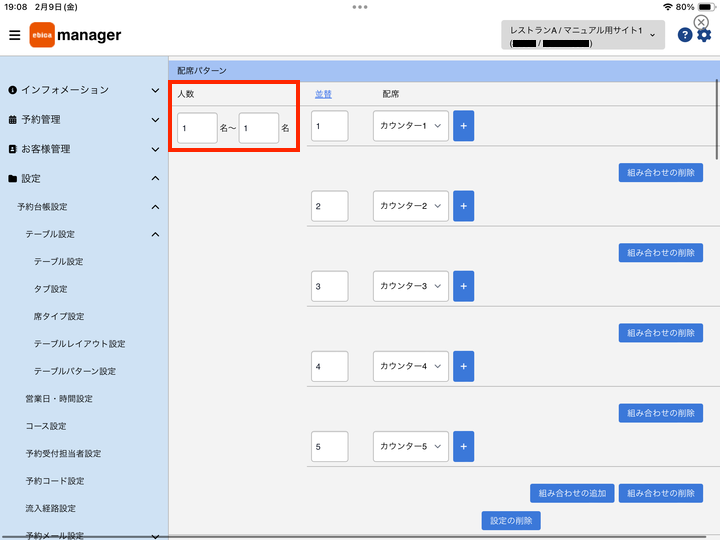The image size is (720, 540).
Task: Collapse the テーブル設定 parent chevron
Action: click(156, 235)
